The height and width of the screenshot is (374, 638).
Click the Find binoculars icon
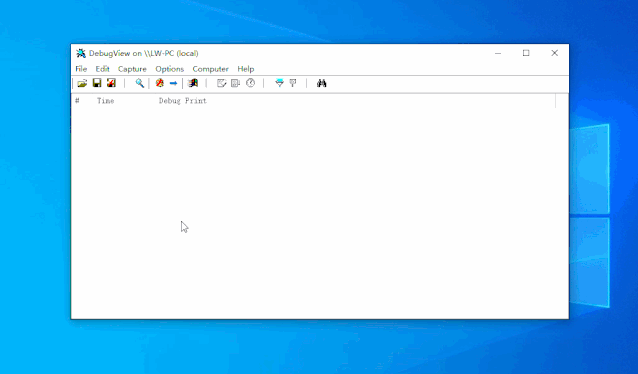[321, 83]
